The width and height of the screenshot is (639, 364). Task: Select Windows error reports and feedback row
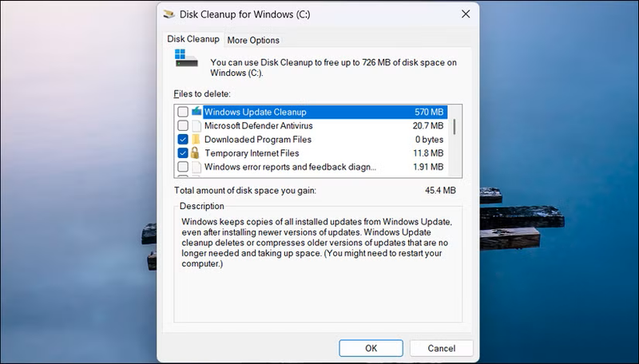(x=290, y=167)
